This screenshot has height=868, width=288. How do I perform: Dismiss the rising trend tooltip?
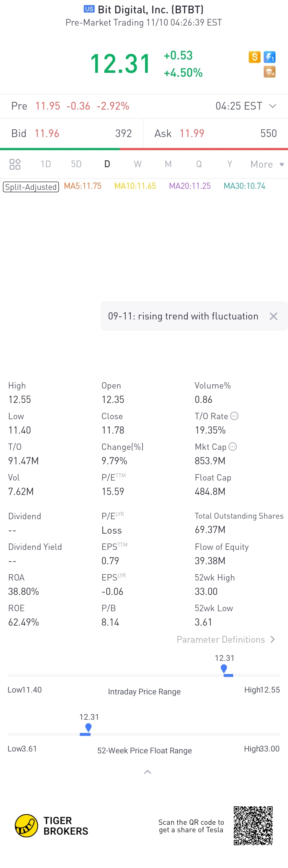(274, 316)
